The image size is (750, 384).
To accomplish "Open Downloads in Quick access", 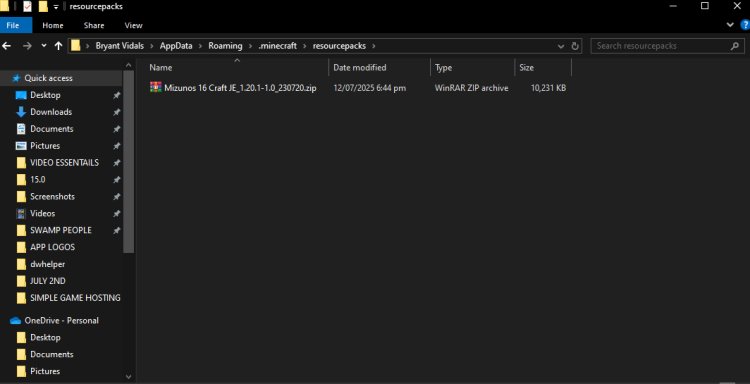I will click(51, 112).
